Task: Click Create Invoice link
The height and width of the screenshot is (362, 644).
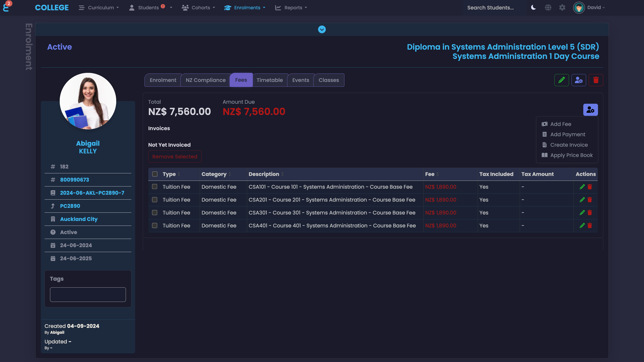Action: tap(569, 145)
